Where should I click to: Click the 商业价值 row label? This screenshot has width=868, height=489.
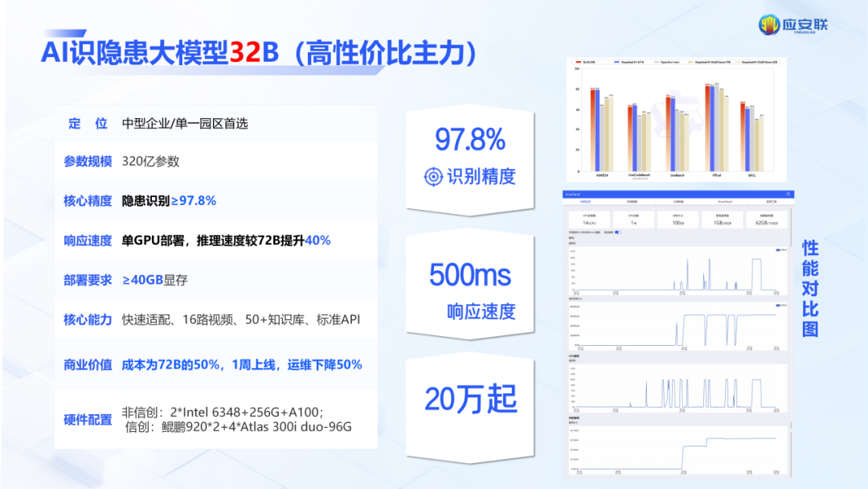(x=88, y=365)
